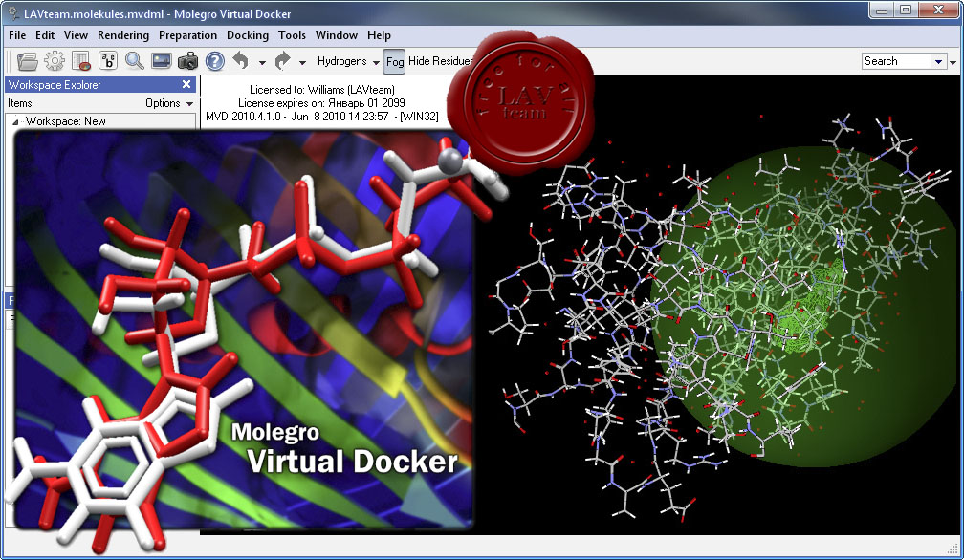
Task: Open the undo history dropdown arrow
Action: pos(262,62)
